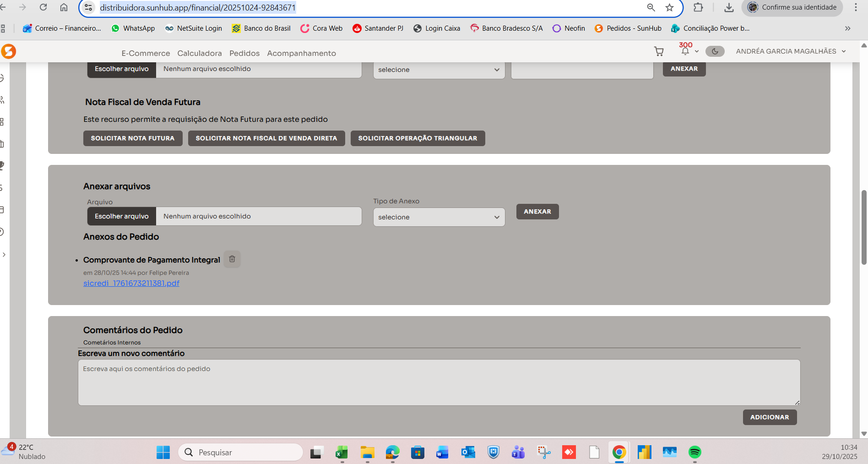Click the browser extensions puzzle icon
The height and width of the screenshot is (464, 868).
[698, 7]
